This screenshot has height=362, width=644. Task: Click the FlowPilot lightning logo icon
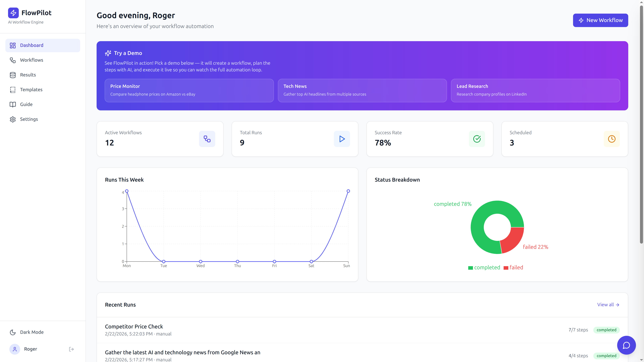[13, 13]
